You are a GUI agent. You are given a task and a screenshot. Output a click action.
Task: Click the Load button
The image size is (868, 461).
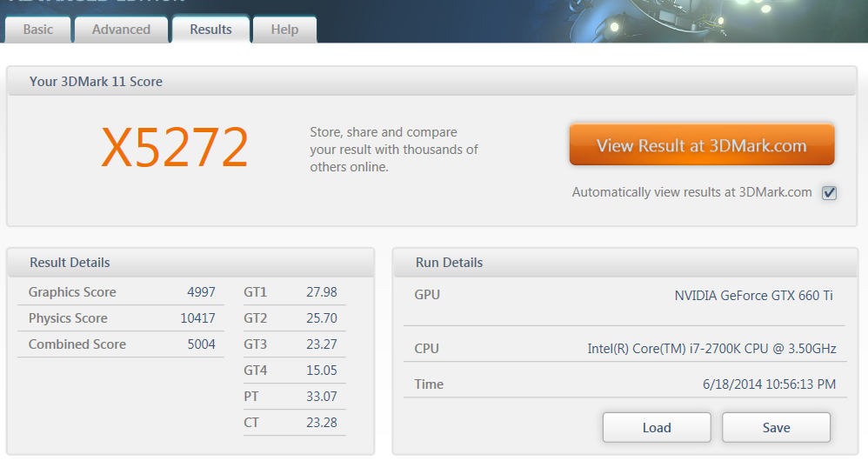click(657, 427)
